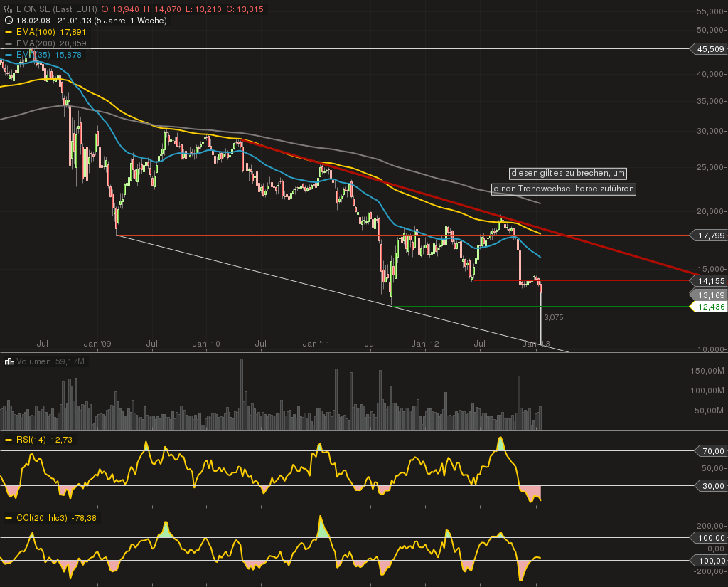Click the yellow EMA(100) legend marker

pyautogui.click(x=9, y=32)
